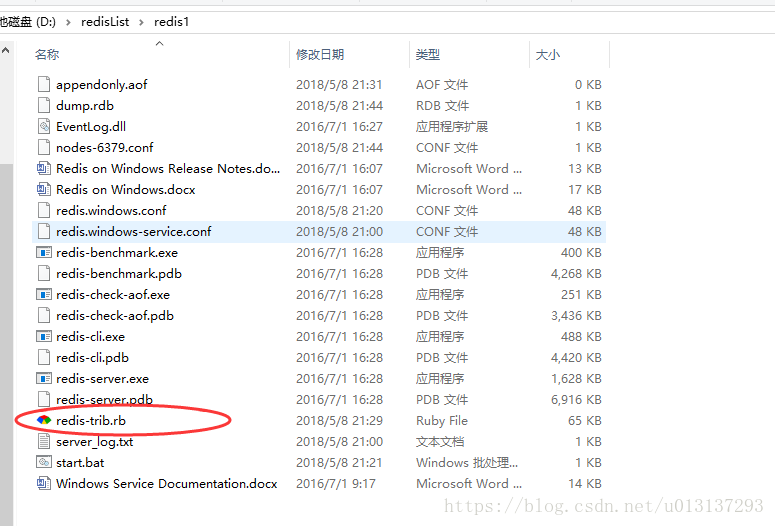Go to redisList in the address bar
Image resolution: width=775 pixels, height=526 pixels.
click(105, 22)
